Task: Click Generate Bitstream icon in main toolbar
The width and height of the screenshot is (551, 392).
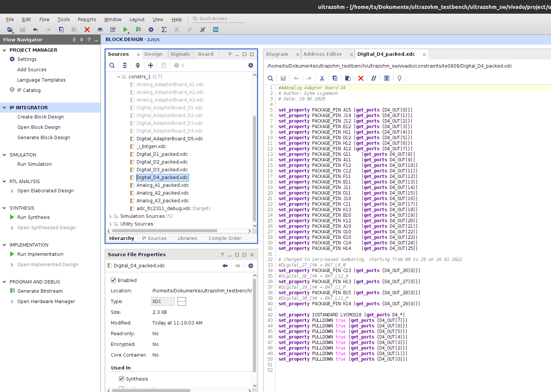Action: pyautogui.click(x=138, y=30)
